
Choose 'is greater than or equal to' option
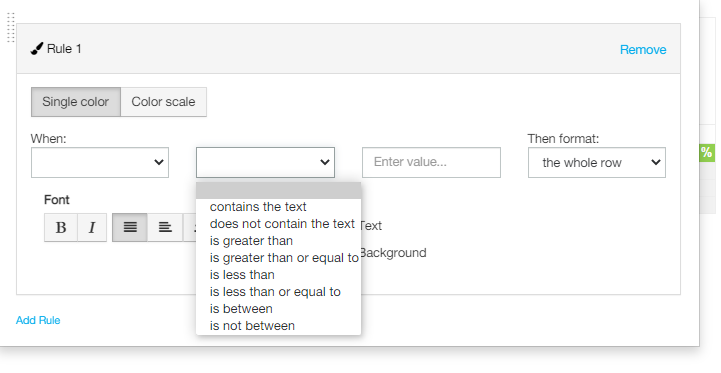point(278,258)
